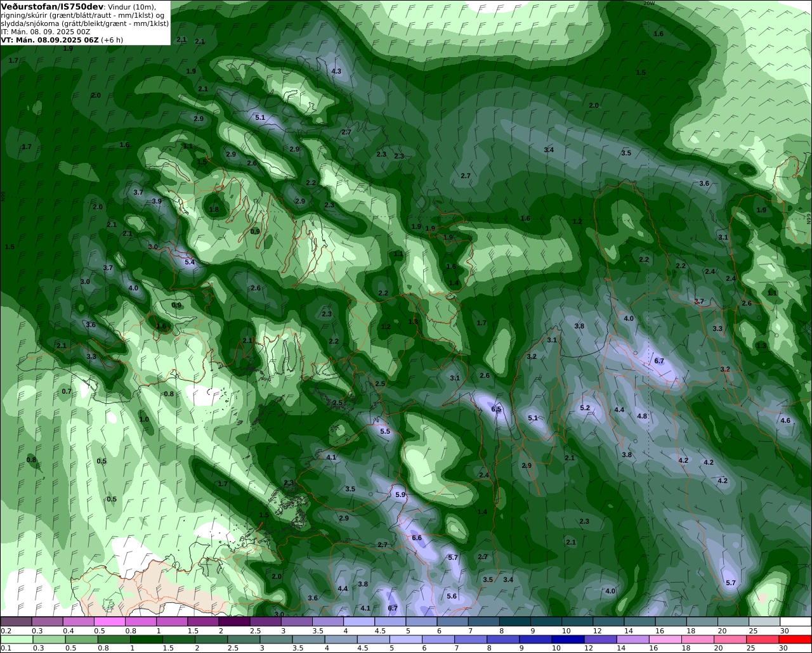Click the 0.4 label in the legend

pos(68,631)
